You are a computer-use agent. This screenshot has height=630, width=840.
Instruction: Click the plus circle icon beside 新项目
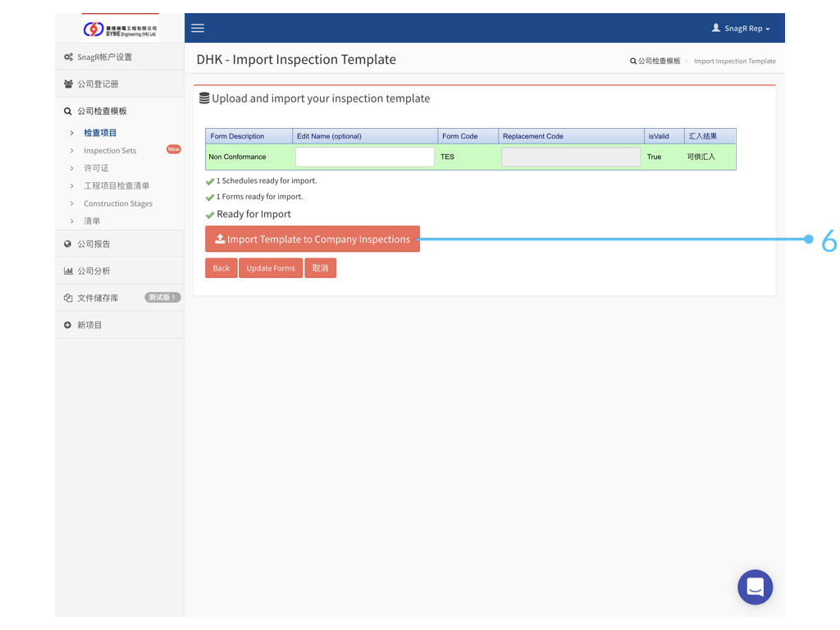coord(67,325)
